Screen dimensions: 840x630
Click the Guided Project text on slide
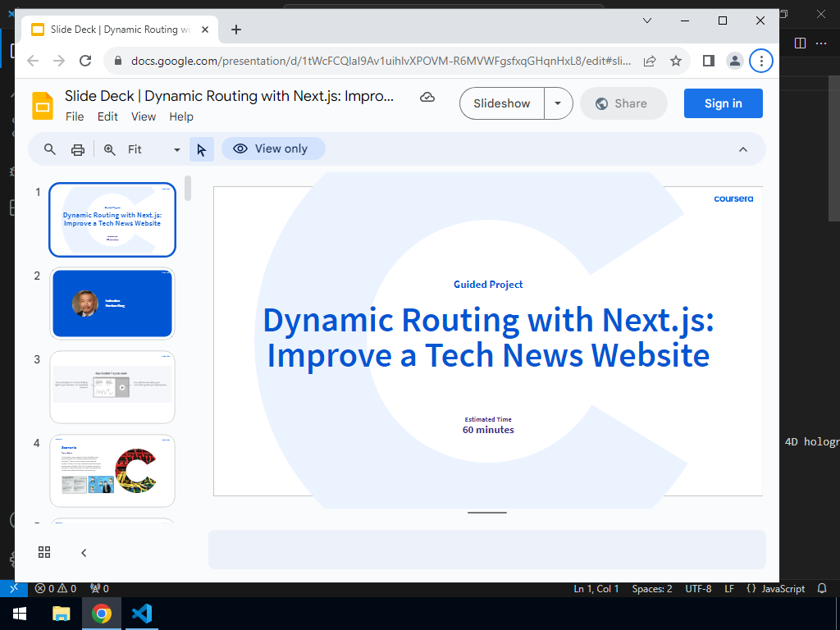tap(488, 285)
